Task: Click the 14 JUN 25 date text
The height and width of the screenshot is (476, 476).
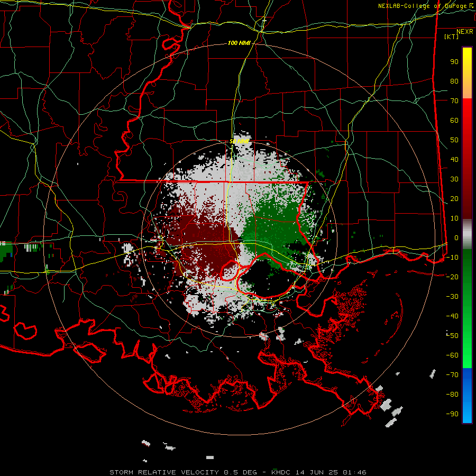Action: point(316,472)
